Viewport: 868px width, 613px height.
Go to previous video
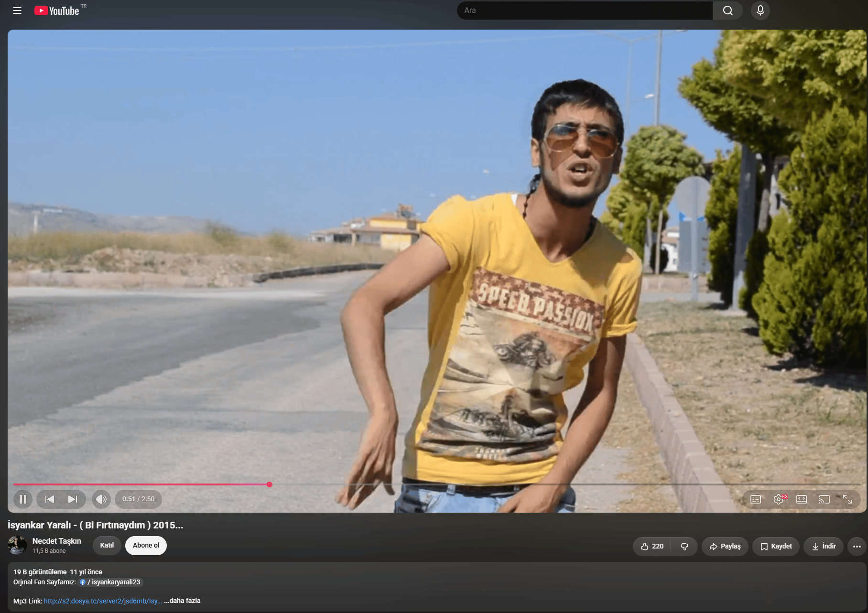[x=50, y=499]
